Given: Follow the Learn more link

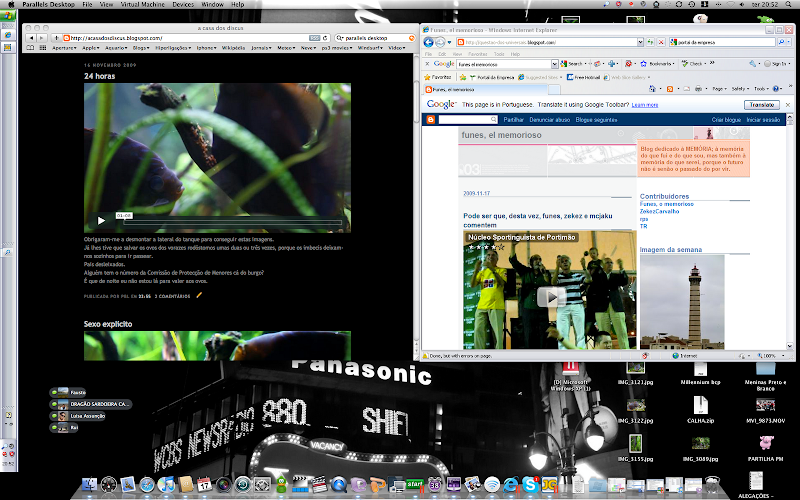Looking at the screenshot, I should [644, 105].
